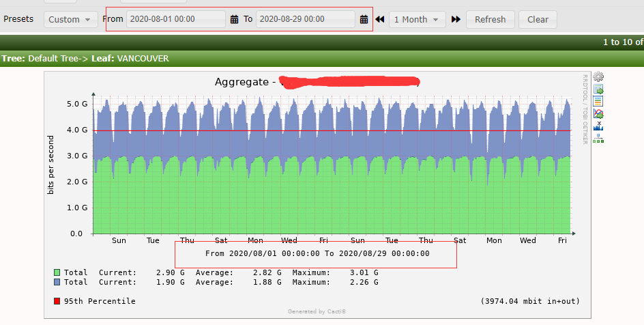This screenshot has height=325, width=644.
Task: Open the From date calendar picker
Action: click(x=234, y=19)
